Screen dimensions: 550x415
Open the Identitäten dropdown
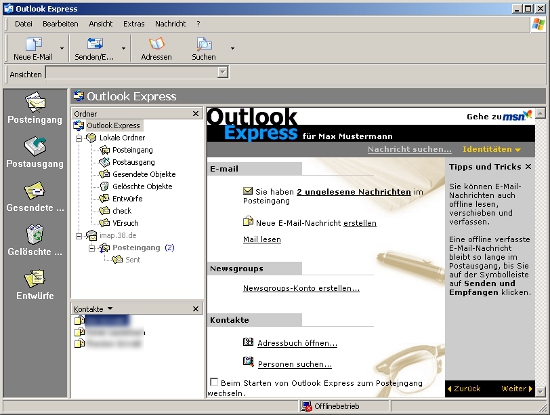click(491, 149)
